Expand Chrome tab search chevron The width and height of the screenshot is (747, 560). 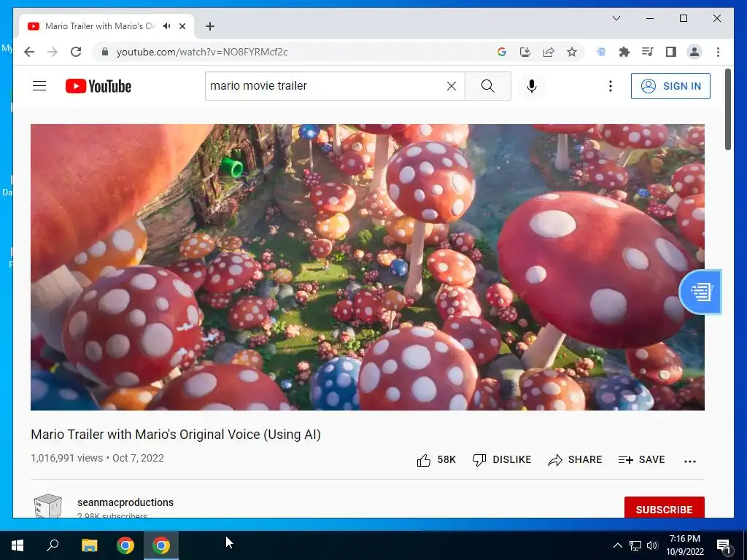[x=616, y=18]
